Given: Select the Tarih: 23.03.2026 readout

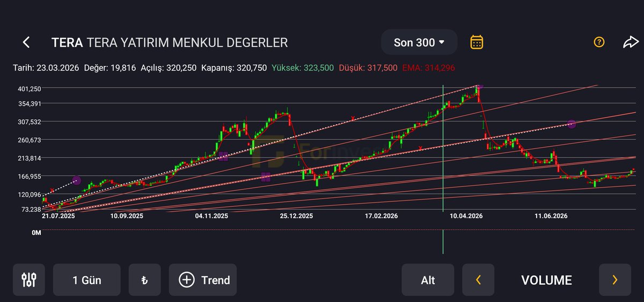Looking at the screenshot, I should coord(46,68).
